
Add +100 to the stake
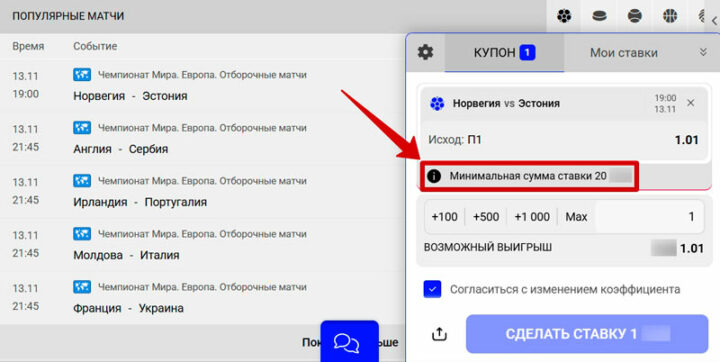444,217
